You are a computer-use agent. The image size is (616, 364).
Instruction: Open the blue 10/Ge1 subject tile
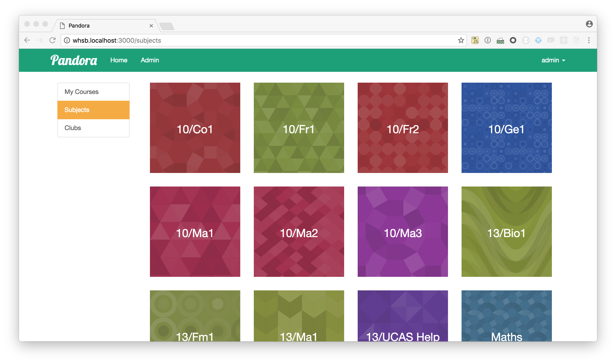pyautogui.click(x=506, y=128)
